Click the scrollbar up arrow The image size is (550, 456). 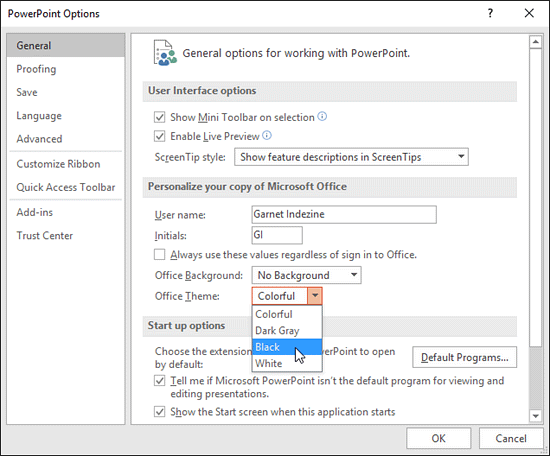[535, 42]
